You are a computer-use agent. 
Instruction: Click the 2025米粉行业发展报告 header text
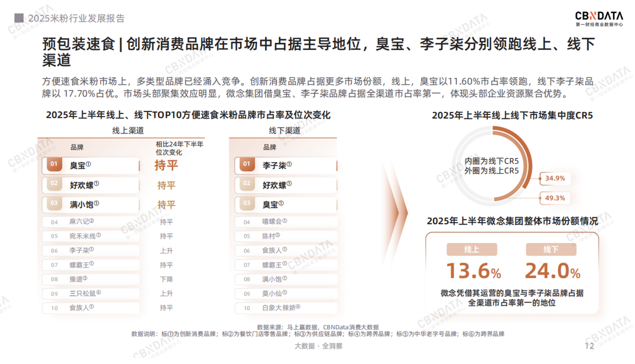[76, 18]
